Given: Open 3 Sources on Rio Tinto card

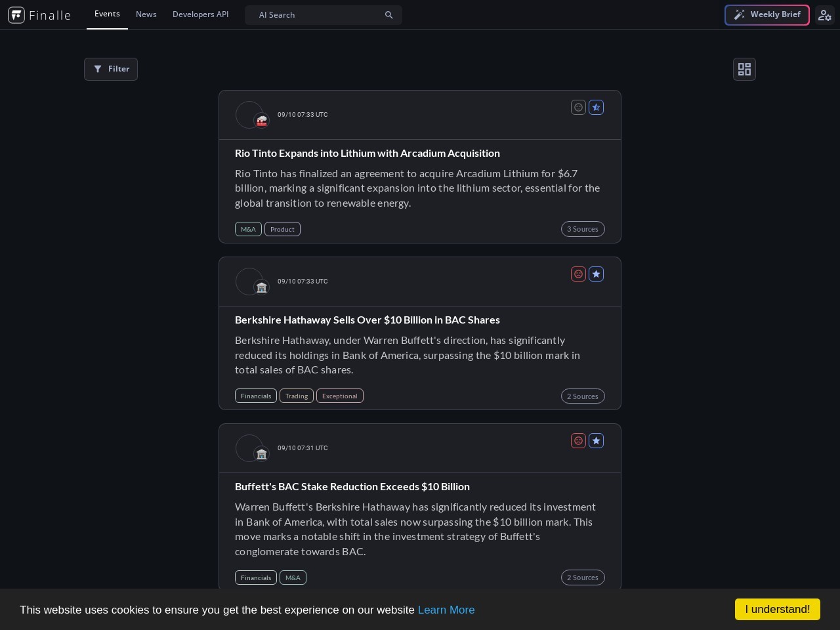Looking at the screenshot, I should pyautogui.click(x=583, y=229).
